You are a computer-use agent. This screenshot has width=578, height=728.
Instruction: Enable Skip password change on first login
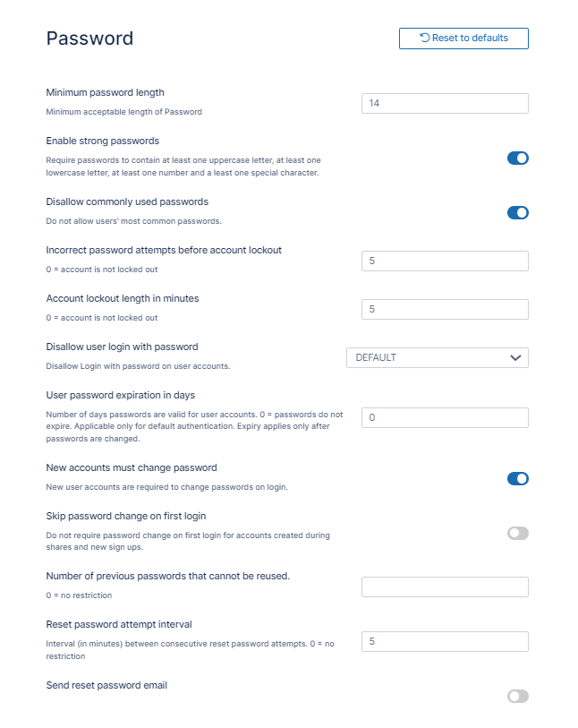(x=518, y=534)
